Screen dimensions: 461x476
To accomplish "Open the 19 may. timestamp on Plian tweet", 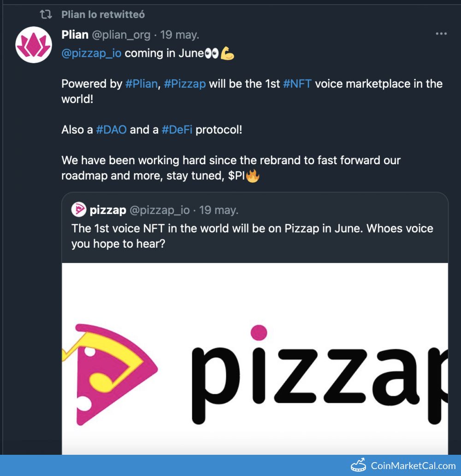I will [x=180, y=35].
